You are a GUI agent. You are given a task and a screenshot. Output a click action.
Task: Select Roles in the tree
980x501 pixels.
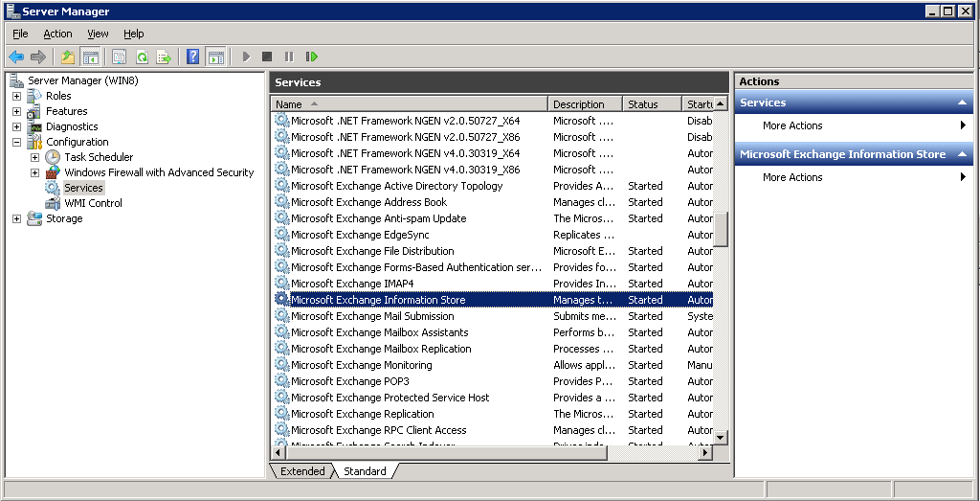[58, 96]
